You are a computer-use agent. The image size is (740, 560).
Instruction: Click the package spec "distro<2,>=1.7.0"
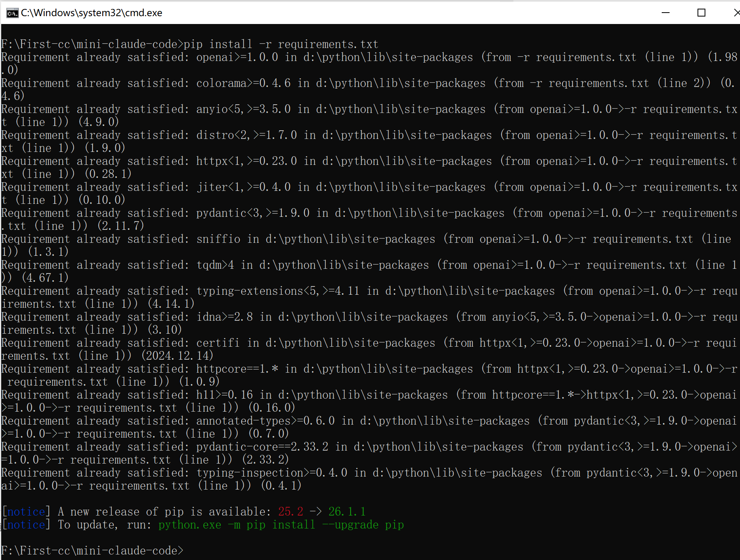click(247, 135)
